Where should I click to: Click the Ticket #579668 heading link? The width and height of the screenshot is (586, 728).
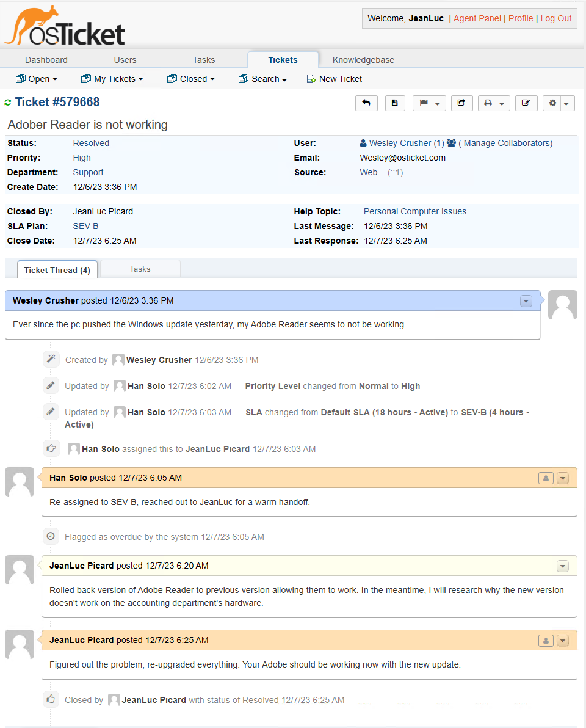click(57, 102)
